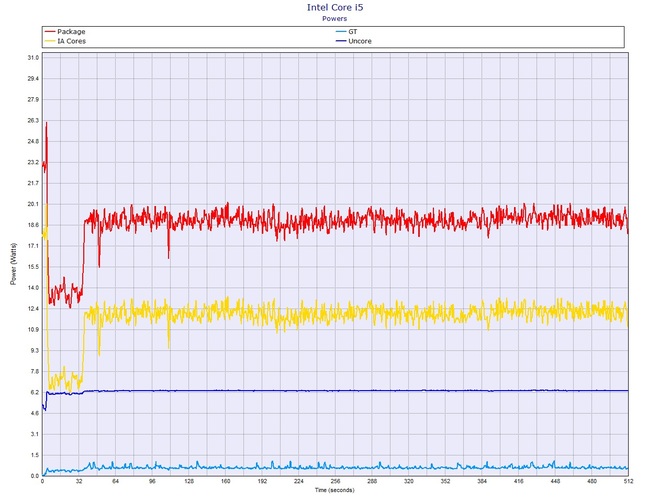
Task: Click the Intel Core i5 chart title
Action: tap(335, 7)
